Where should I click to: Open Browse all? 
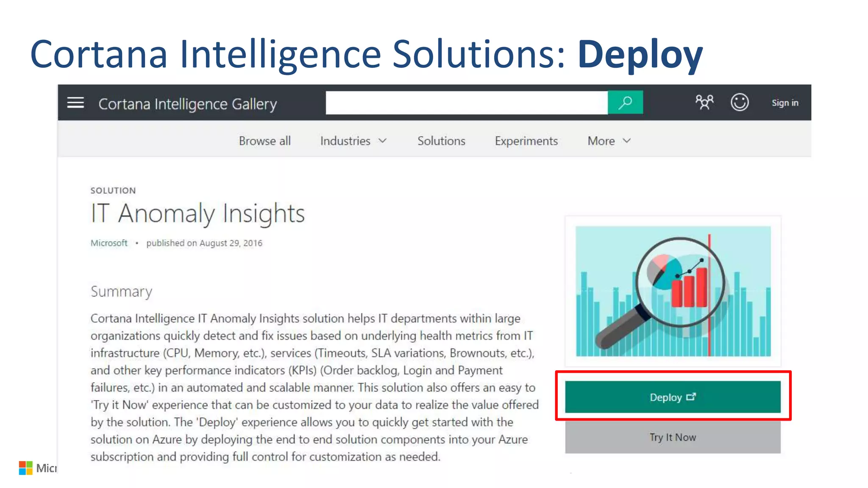click(x=264, y=141)
